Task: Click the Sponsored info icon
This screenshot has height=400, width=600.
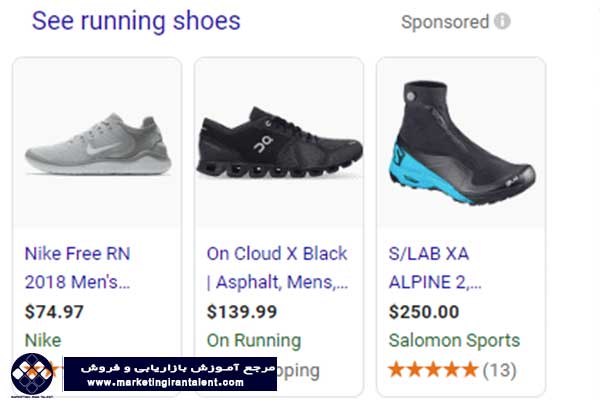Action: tap(502, 21)
